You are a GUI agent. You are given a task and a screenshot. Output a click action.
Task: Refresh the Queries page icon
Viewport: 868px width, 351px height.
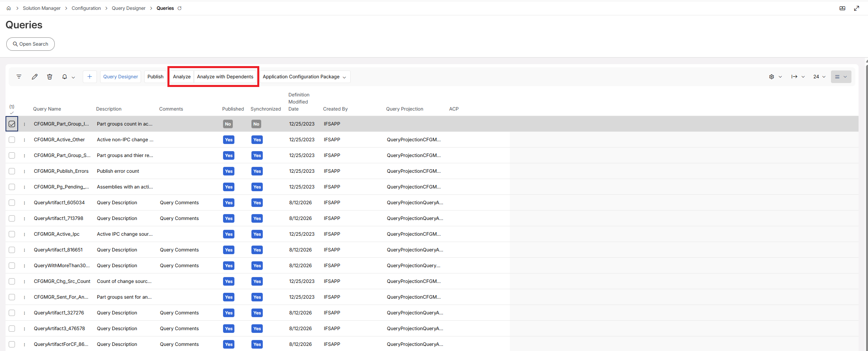click(180, 8)
